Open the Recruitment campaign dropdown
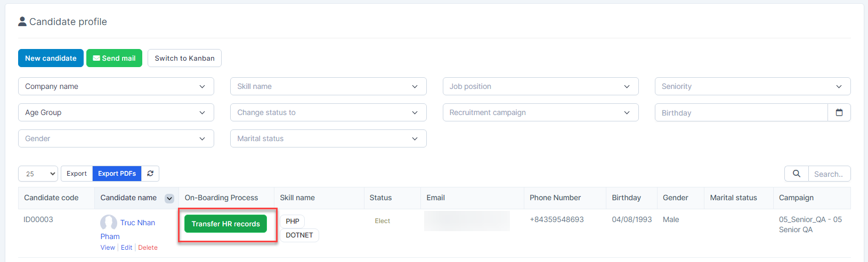868x262 pixels. click(540, 112)
